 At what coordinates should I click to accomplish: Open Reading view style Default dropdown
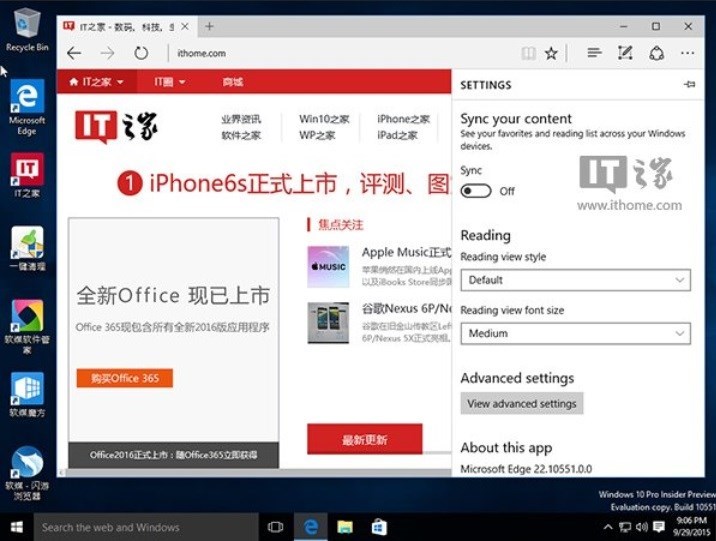click(x=575, y=280)
